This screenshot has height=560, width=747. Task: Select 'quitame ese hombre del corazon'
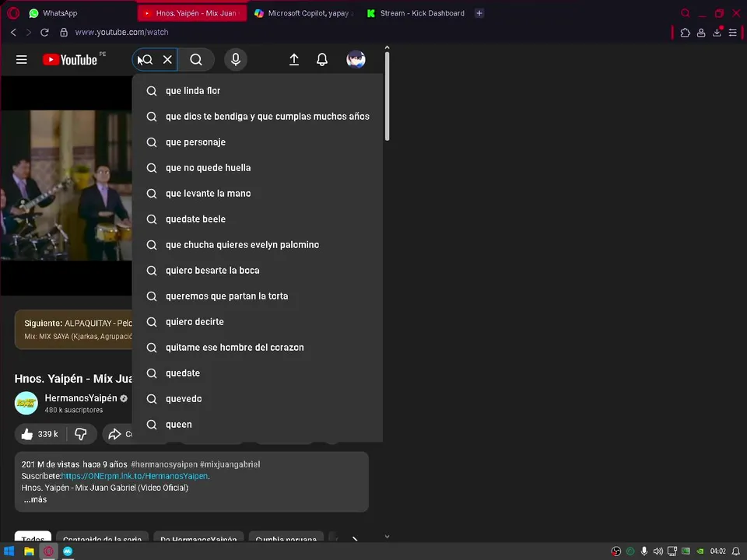pos(258,348)
